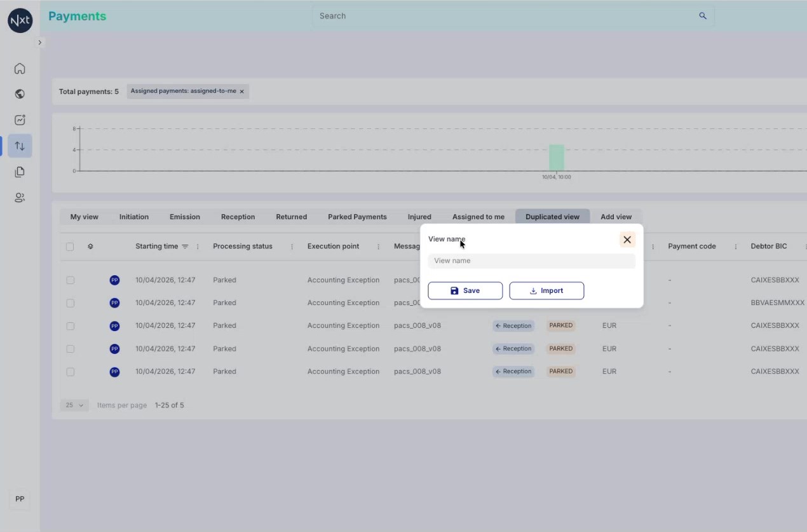807x532 pixels.
Task: Remove the assigned-to-me filter chip
Action: (x=241, y=92)
